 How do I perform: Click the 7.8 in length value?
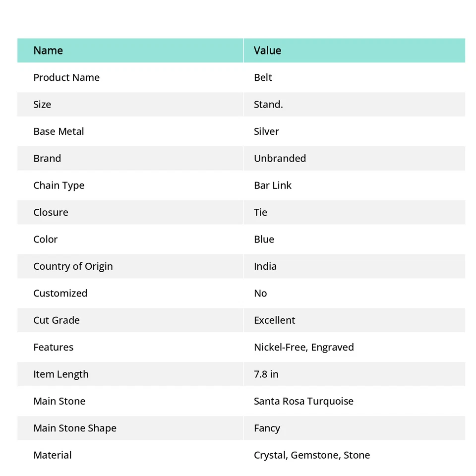tap(266, 374)
